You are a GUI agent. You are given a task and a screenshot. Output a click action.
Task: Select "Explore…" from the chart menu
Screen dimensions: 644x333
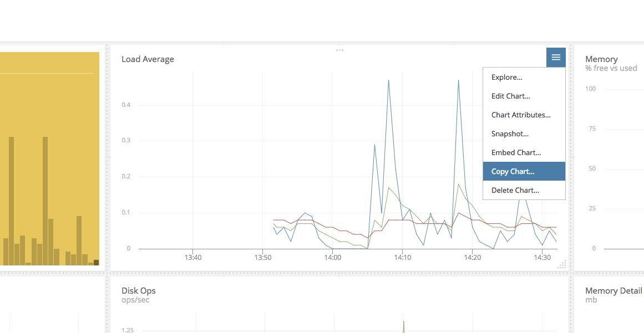(506, 77)
